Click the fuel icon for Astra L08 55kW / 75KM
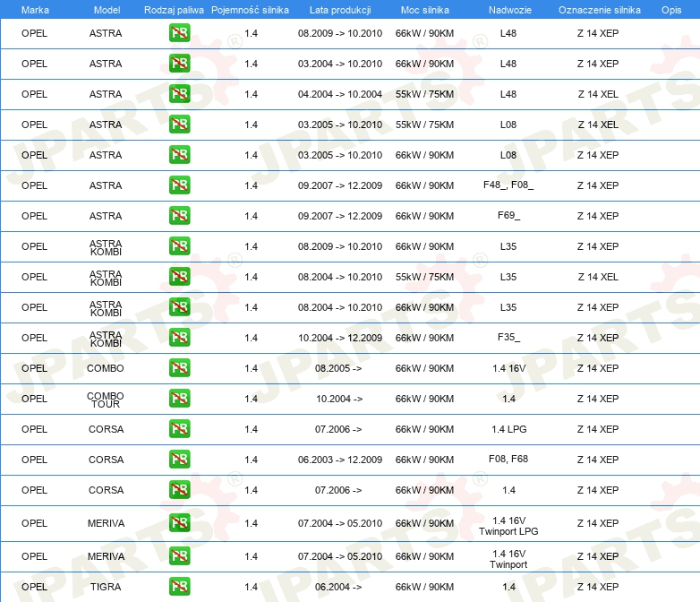The width and height of the screenshot is (700, 602). click(x=179, y=125)
